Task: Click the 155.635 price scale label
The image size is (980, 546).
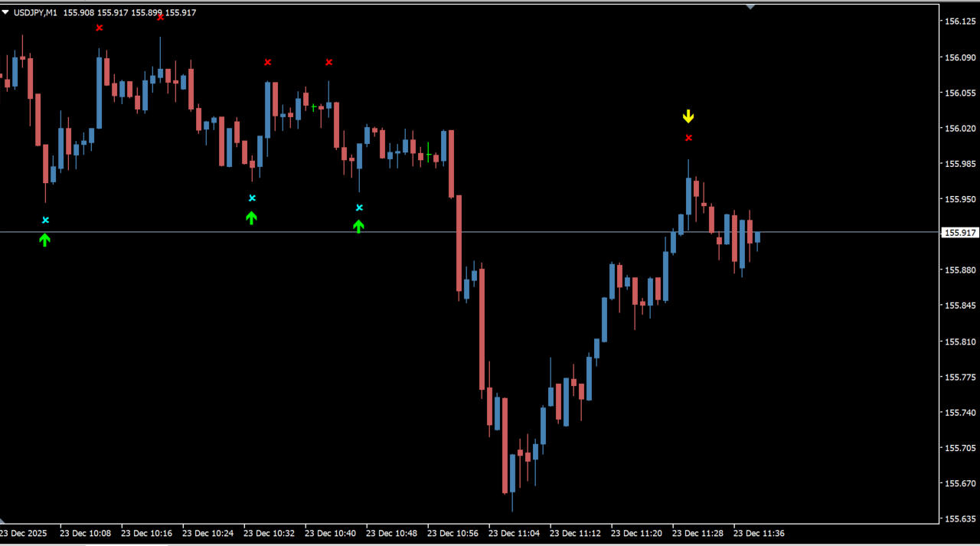Action: point(959,519)
